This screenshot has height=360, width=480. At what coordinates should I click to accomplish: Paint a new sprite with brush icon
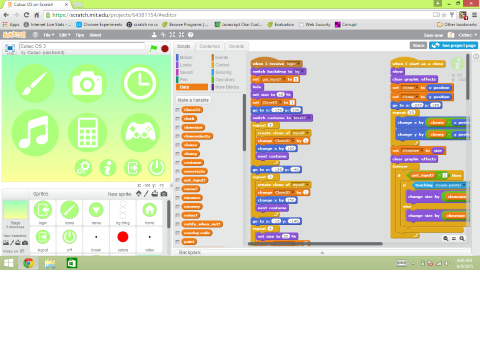click(146, 194)
